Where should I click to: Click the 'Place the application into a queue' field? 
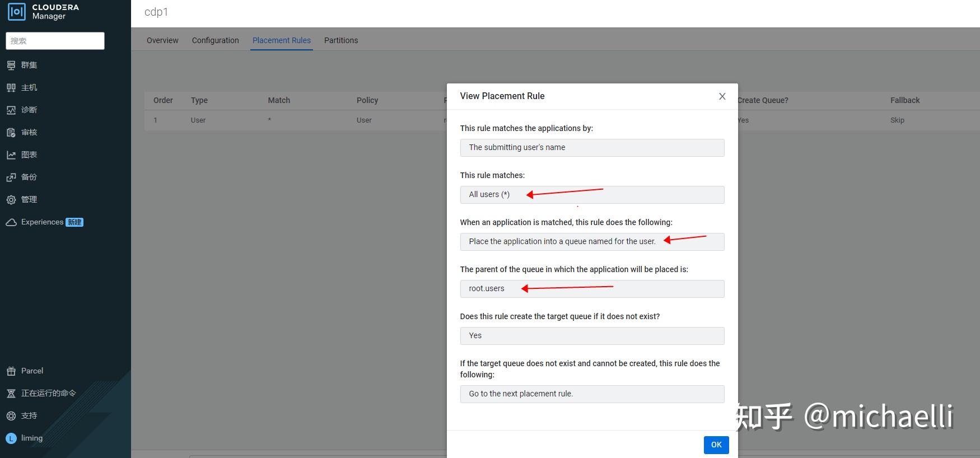click(592, 242)
